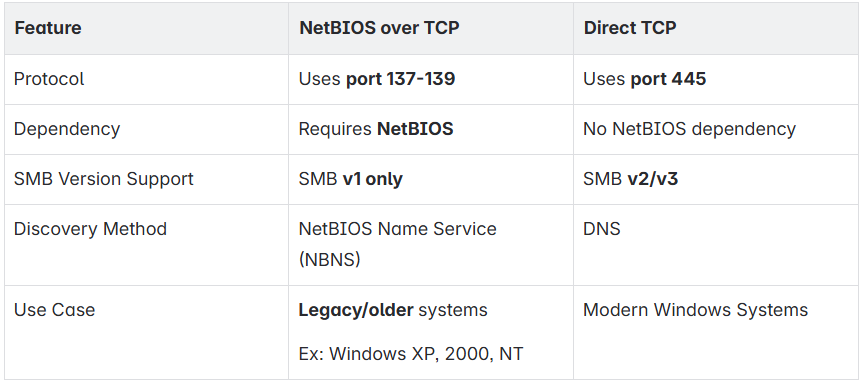The height and width of the screenshot is (385, 864).
Task: Click the Windows XP, 2000, NT example
Action: [x=426, y=353]
